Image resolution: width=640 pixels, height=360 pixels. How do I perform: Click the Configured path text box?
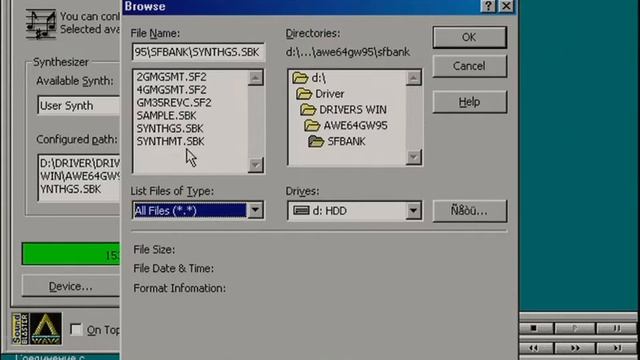click(x=79, y=177)
